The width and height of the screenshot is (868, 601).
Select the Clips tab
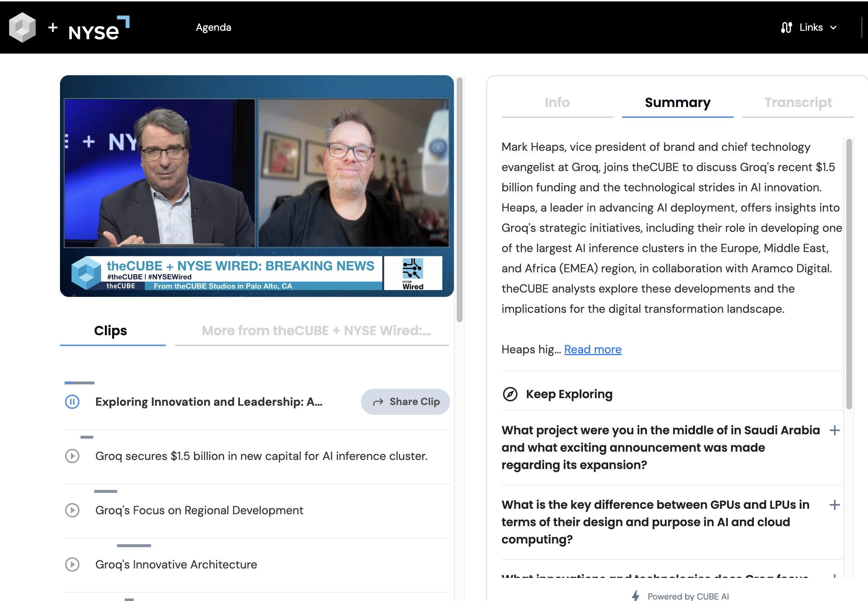[x=112, y=331]
